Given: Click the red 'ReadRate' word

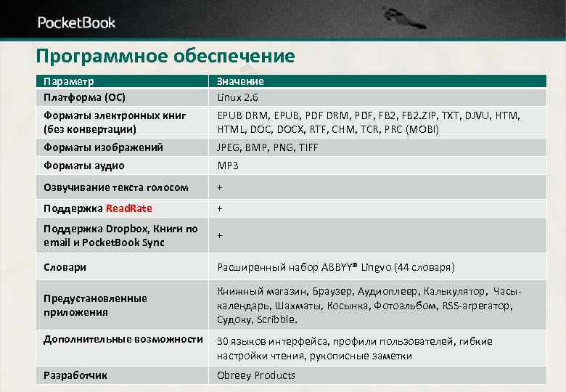Looking at the screenshot, I should 129,208.
